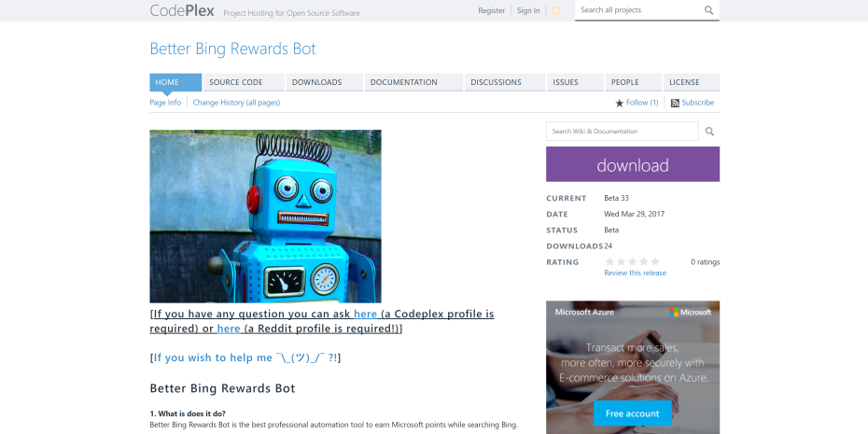Open Review this release link
868x434 pixels.
(x=635, y=273)
